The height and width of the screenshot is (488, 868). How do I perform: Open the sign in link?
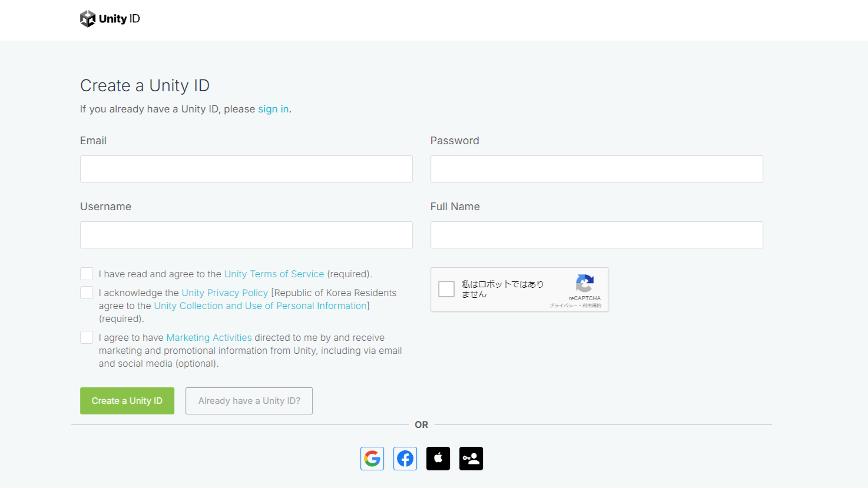(273, 109)
